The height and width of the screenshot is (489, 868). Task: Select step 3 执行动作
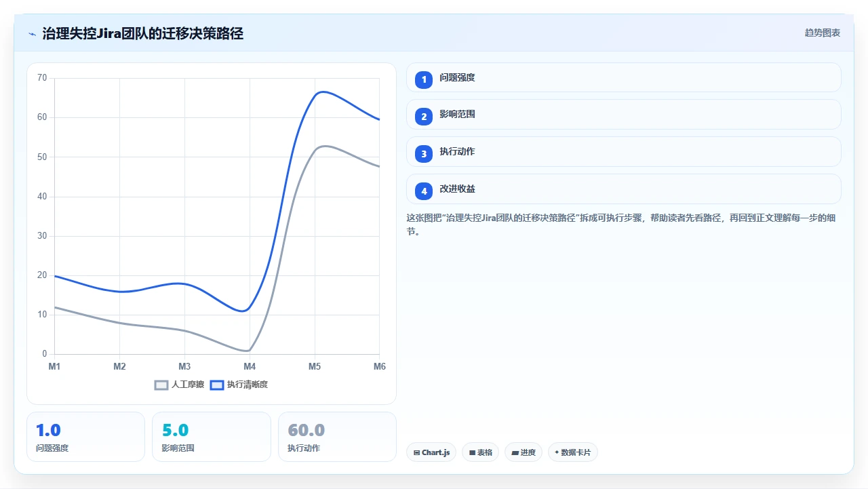click(x=623, y=152)
